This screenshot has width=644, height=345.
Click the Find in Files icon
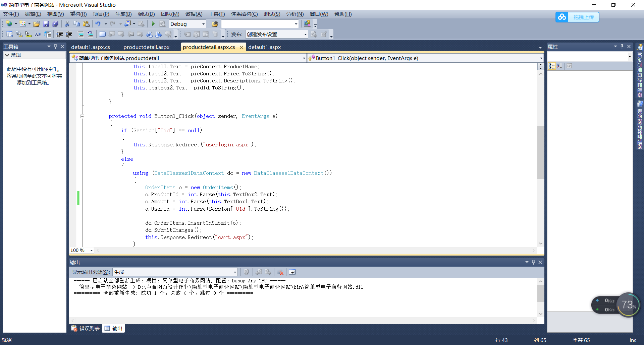coord(215,24)
